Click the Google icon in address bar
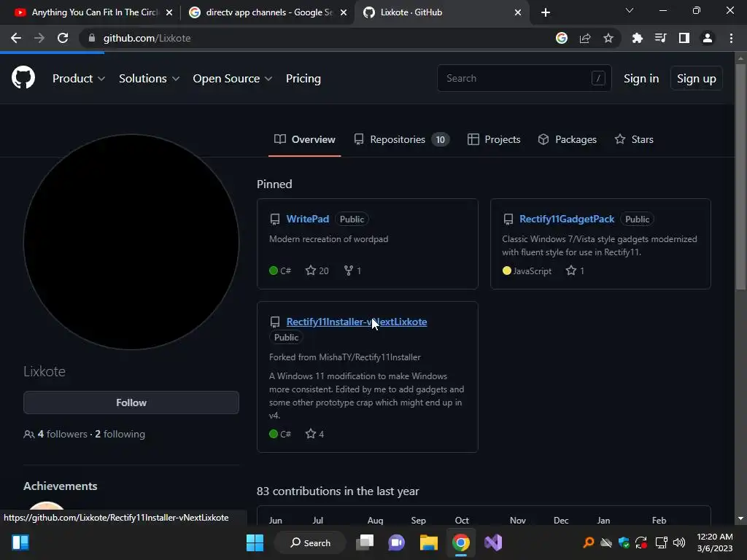This screenshot has height=560, width=747. click(562, 38)
